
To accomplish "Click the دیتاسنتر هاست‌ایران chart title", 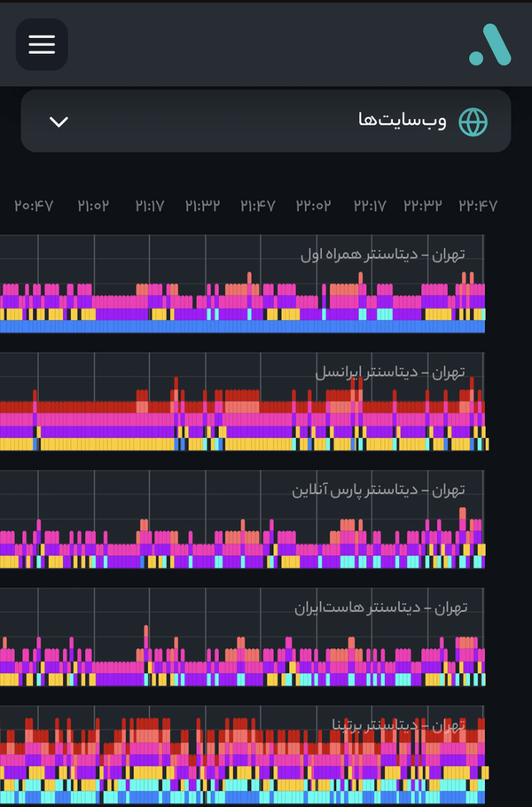I will coord(380,608).
